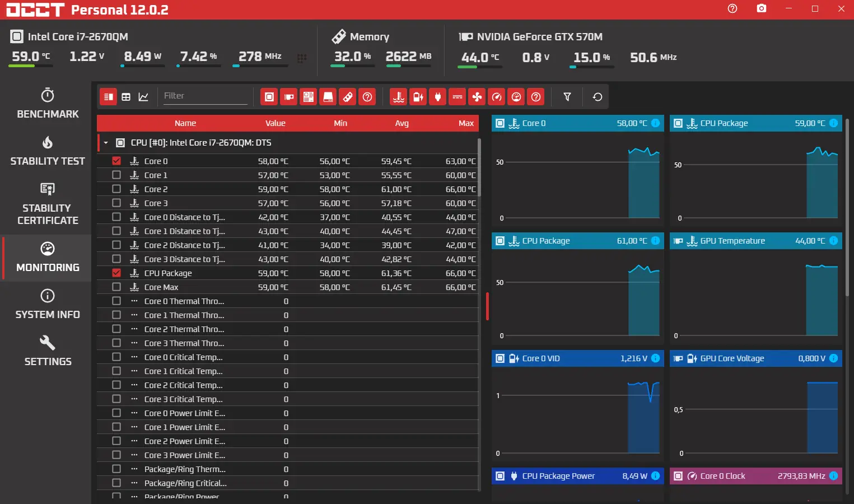This screenshot has height=504, width=854.
Task: Open info for the Core 0 Clock graph
Action: click(833, 476)
